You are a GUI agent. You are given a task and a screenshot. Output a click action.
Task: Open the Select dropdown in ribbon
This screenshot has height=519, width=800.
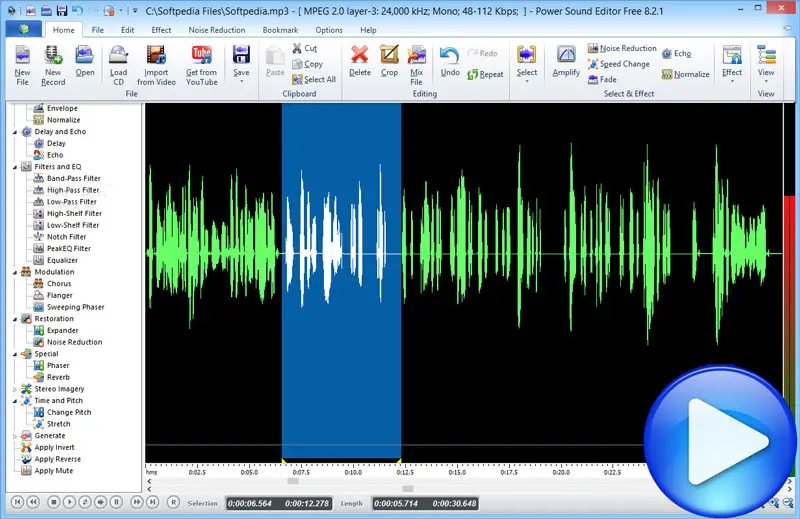526,82
